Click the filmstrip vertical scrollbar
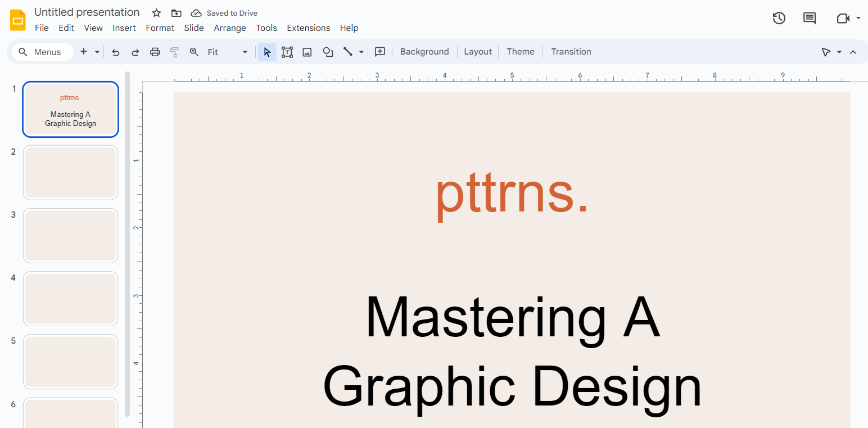 (127, 244)
